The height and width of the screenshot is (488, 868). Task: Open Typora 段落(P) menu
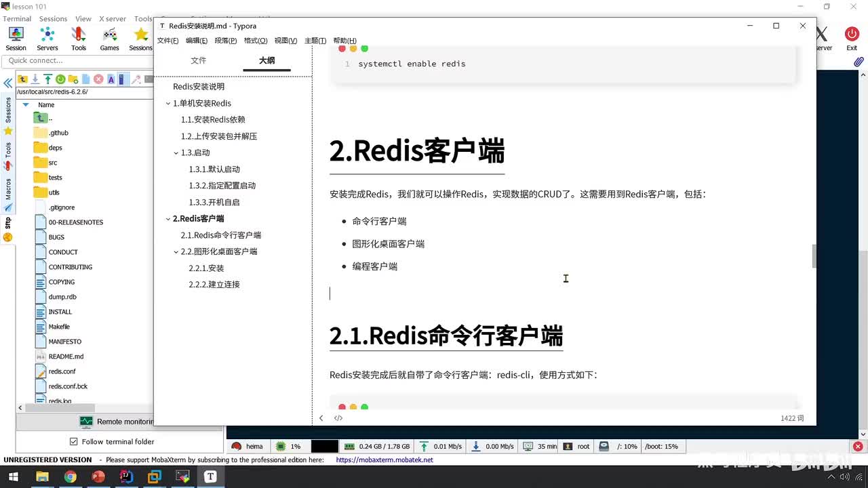(x=226, y=41)
